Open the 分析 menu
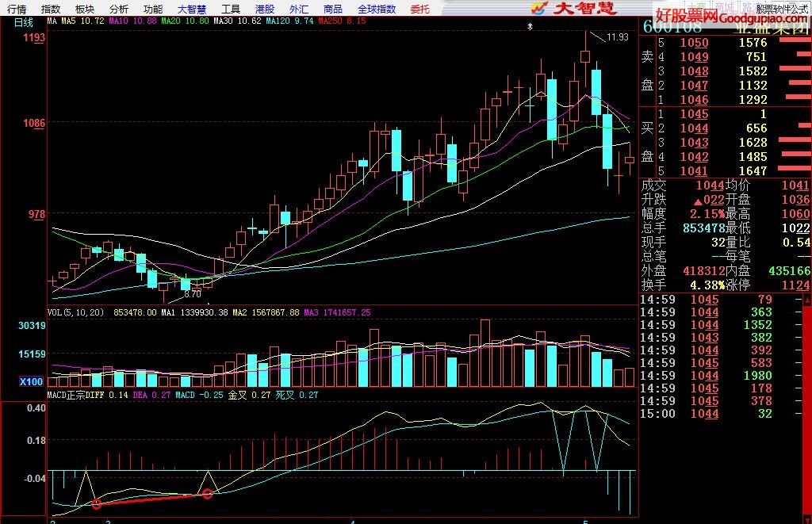Viewport: 812px width, 524px height. (x=119, y=9)
